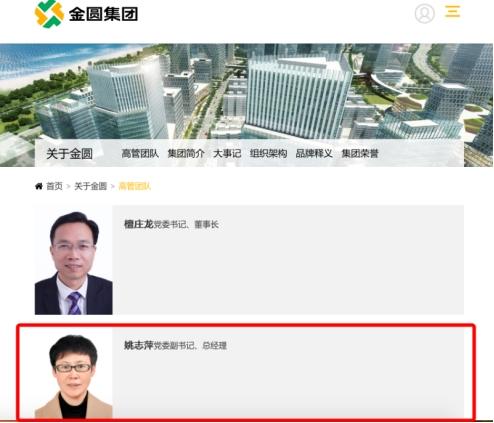
Task: Open the yellow hamburger menu icon
Action: point(453,11)
